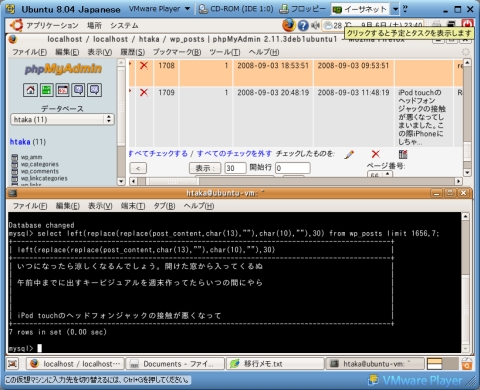This screenshot has height=390, width=480.
Task: Click the htaka@ubuntu-vm taskbar button
Action: pyautogui.click(x=375, y=364)
